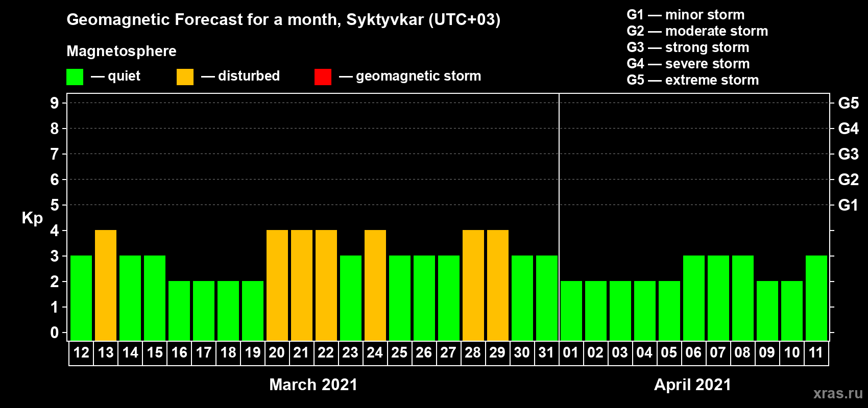868x408 pixels.
Task: Click the Kp axis value 5
Action: 55,205
